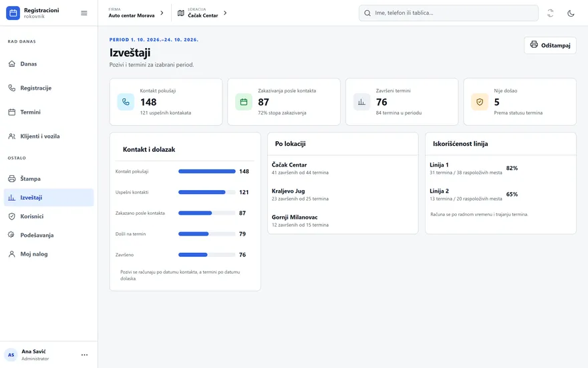This screenshot has height=368, width=588.
Task: Click the Po lokaciji heading
Action: pos(290,144)
